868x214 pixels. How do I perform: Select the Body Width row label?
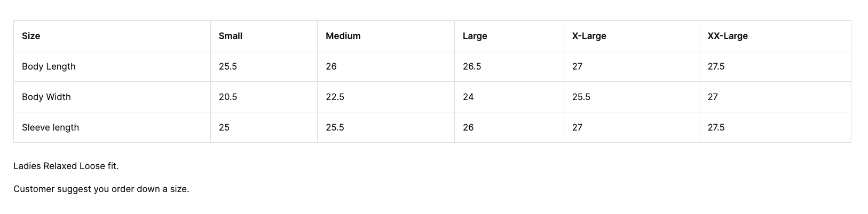(x=46, y=97)
